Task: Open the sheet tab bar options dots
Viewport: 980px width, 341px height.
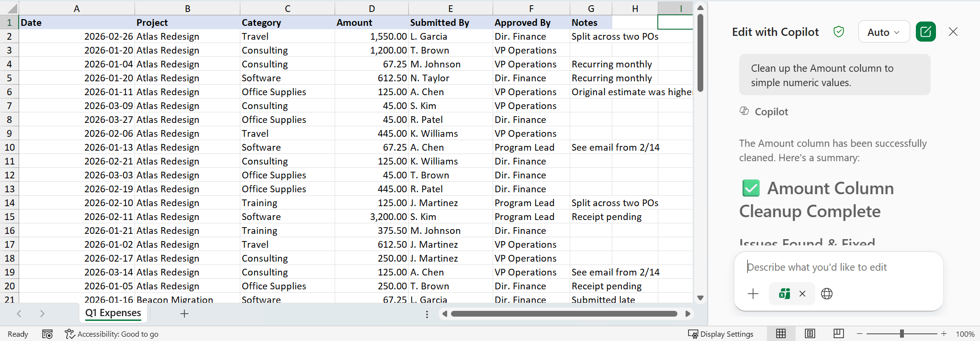Action: 427,314
